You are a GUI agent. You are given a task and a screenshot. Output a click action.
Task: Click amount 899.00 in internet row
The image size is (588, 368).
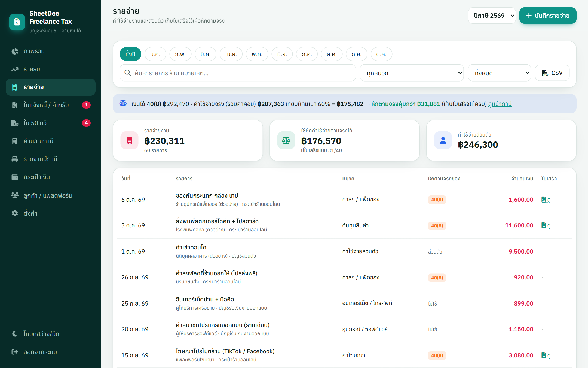pyautogui.click(x=523, y=303)
